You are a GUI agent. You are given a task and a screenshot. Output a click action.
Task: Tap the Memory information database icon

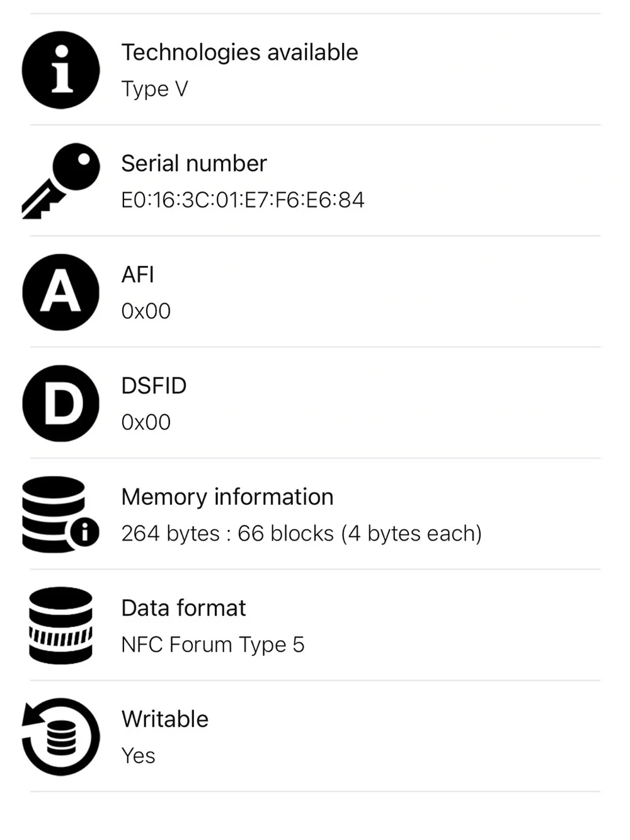(x=60, y=515)
